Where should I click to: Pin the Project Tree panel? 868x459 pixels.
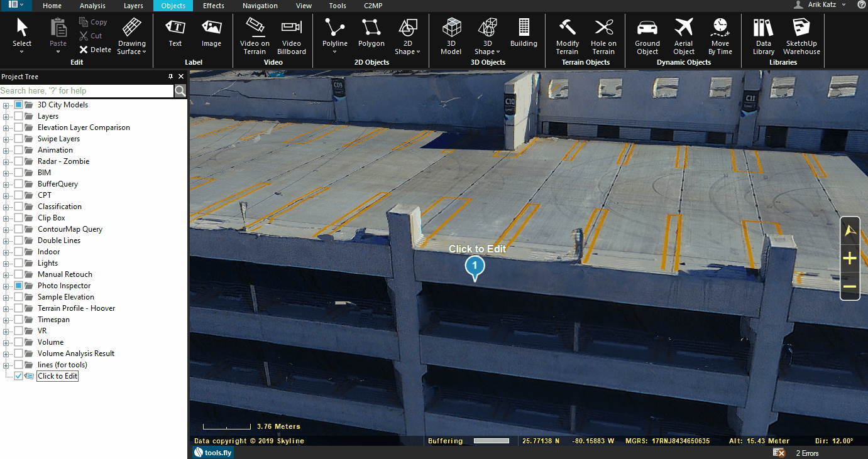[x=170, y=77]
